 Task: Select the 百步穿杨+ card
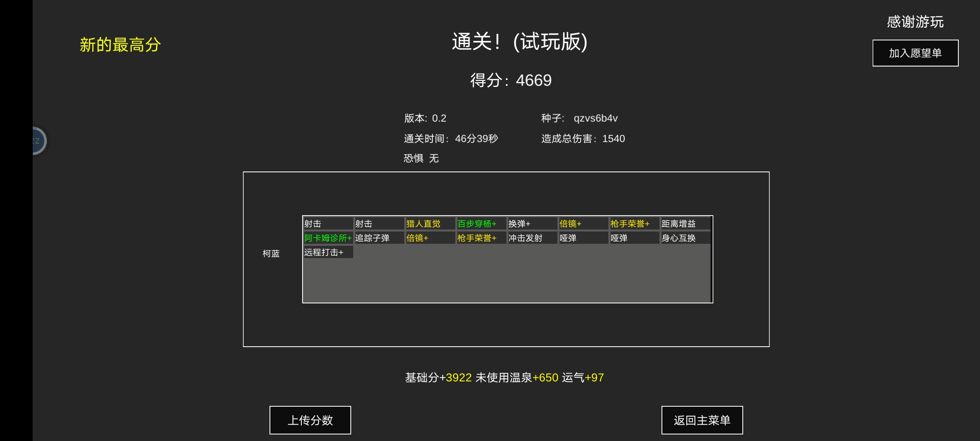click(x=481, y=223)
